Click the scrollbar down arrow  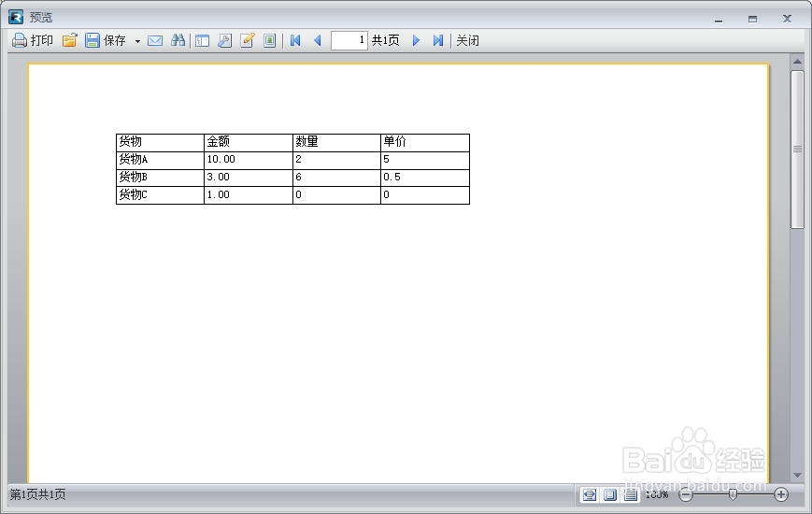point(797,475)
